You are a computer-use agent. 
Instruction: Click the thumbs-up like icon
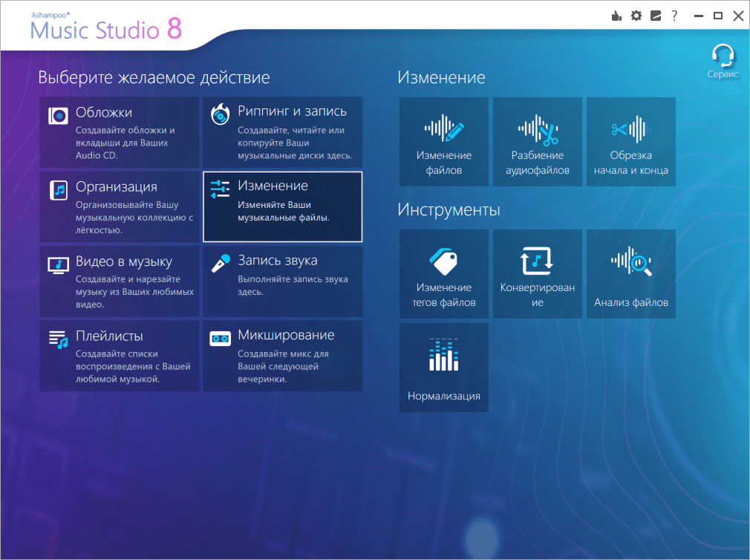tap(616, 16)
